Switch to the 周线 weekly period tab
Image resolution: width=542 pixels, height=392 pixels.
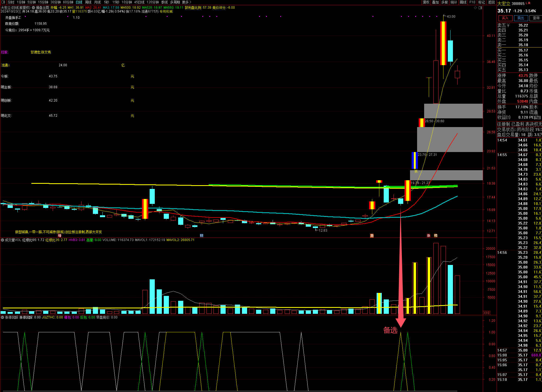(88, 2)
